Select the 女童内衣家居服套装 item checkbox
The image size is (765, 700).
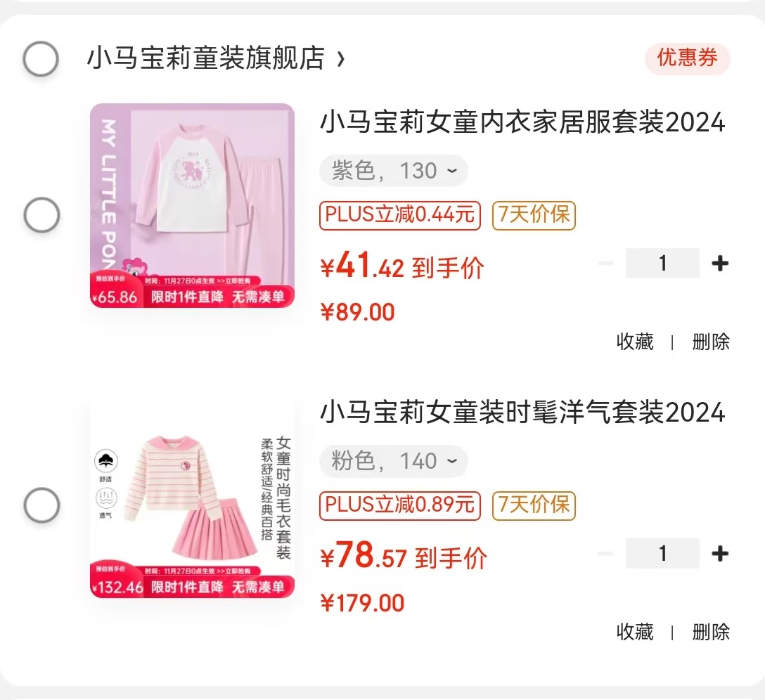tap(42, 214)
